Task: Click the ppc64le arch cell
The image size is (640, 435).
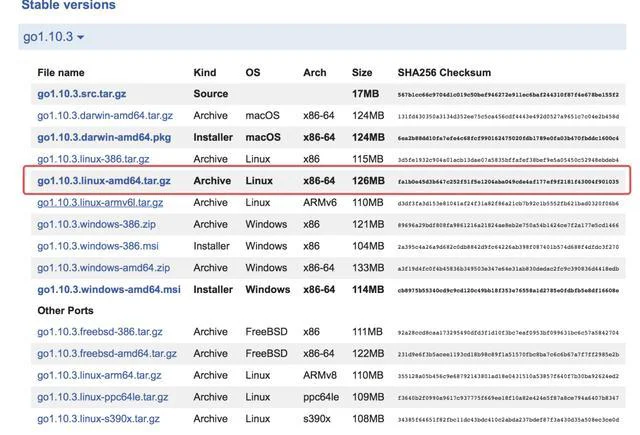Action: 321,397
